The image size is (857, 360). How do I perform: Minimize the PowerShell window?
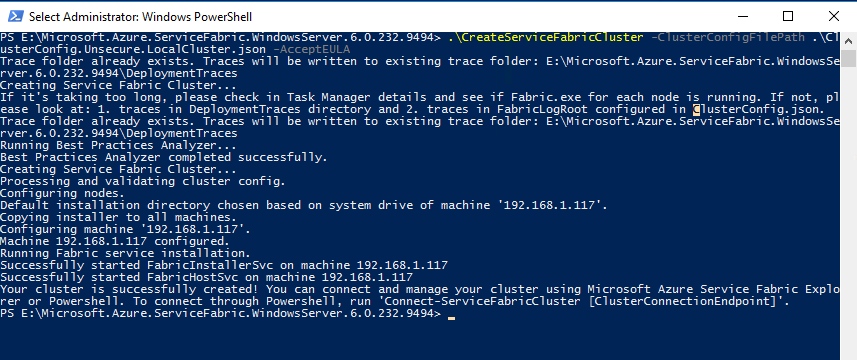click(x=741, y=16)
